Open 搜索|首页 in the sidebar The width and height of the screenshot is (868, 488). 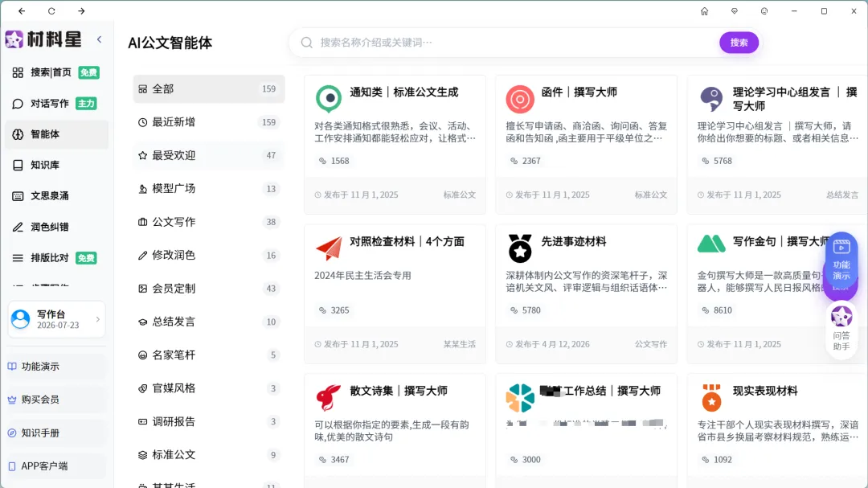tap(56, 72)
